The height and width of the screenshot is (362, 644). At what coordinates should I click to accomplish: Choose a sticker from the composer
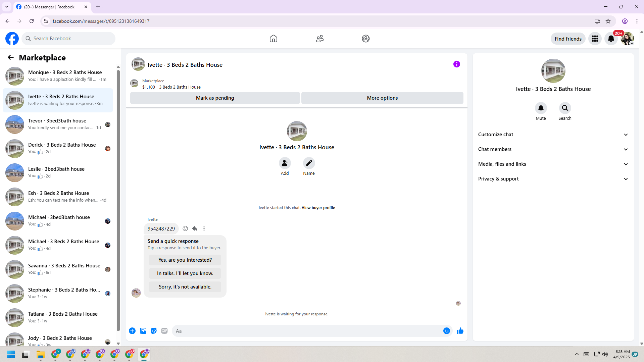point(154,331)
